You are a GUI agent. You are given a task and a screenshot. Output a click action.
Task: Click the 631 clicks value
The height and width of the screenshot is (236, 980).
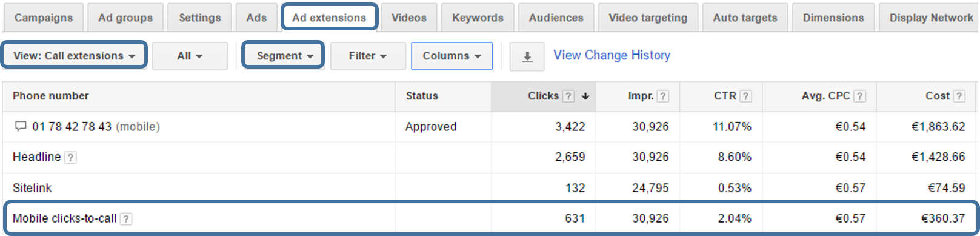pyautogui.click(x=575, y=218)
